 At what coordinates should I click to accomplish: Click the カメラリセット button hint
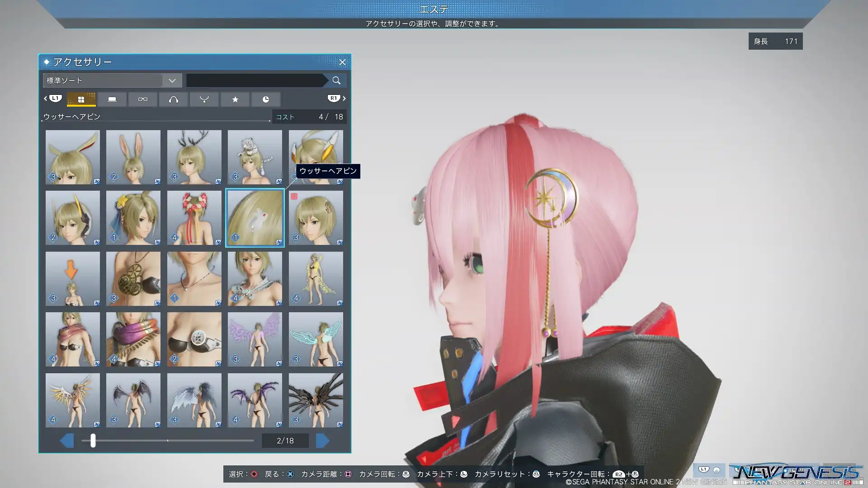point(507,474)
